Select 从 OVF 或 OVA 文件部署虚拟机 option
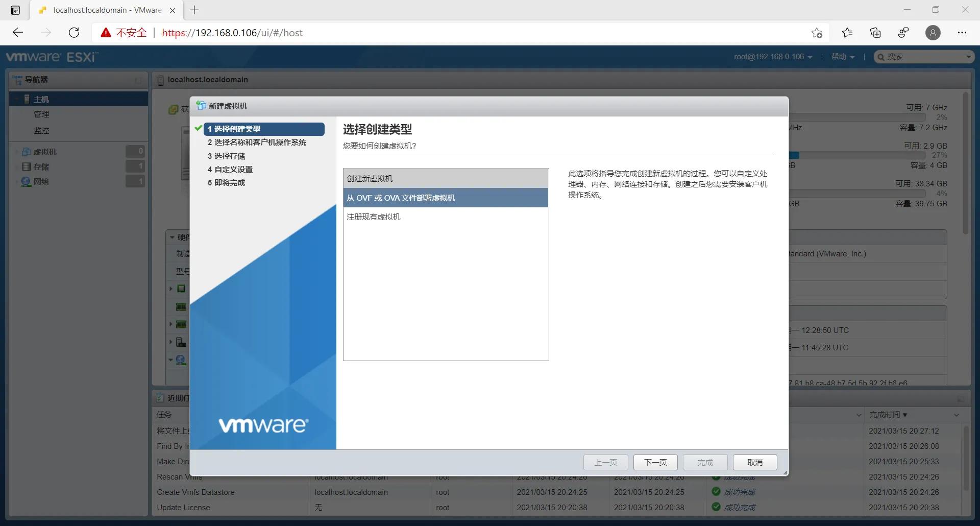 [401, 198]
